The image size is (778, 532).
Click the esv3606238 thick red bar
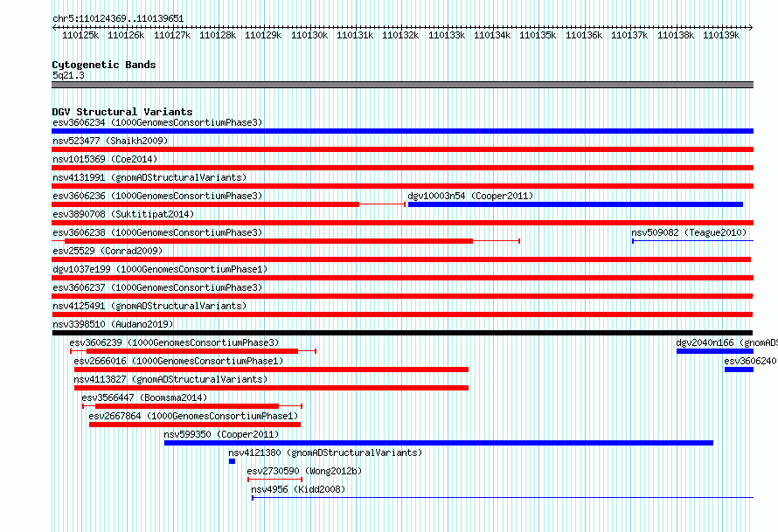pos(268,241)
